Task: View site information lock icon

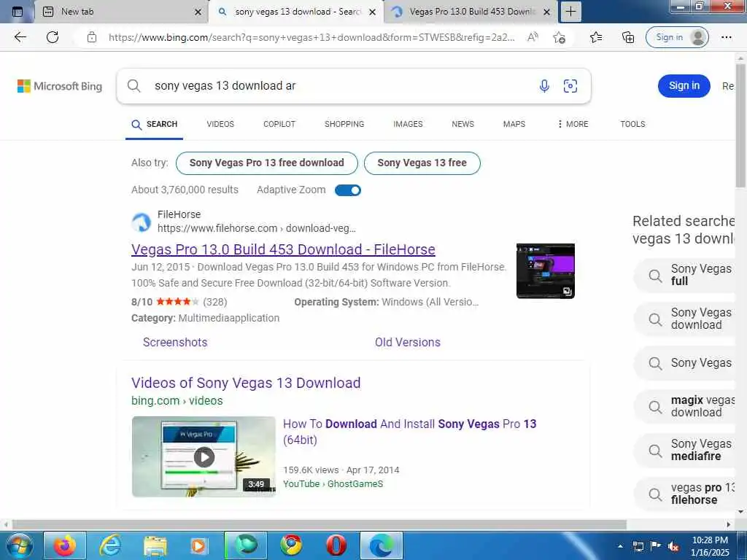Action: (x=92, y=37)
